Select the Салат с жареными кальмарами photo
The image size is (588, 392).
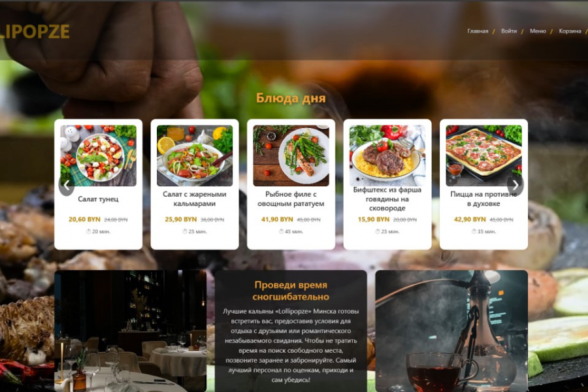click(195, 155)
